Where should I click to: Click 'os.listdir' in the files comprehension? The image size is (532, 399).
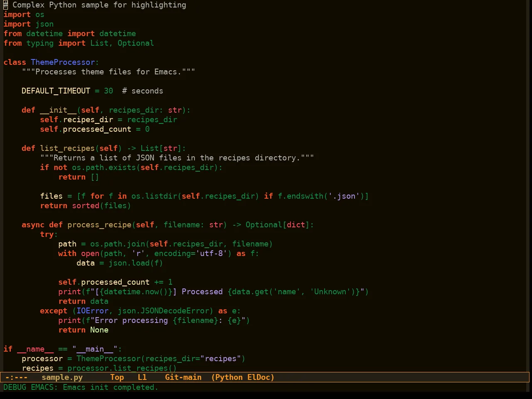(154, 196)
